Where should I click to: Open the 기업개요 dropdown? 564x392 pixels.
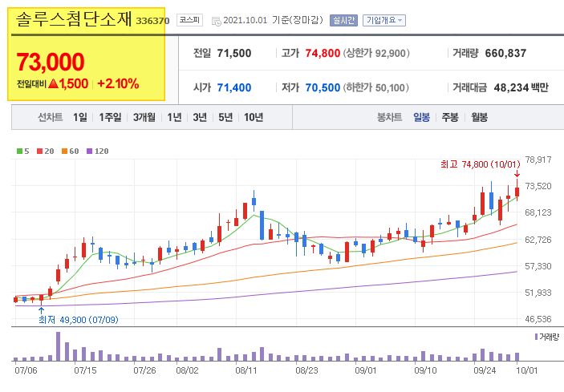pyautogui.click(x=384, y=20)
